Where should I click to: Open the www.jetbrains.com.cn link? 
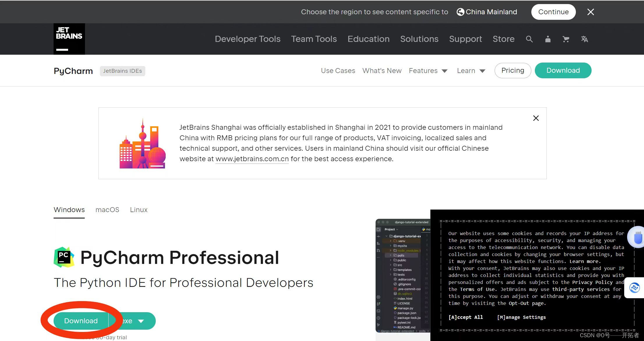(252, 159)
